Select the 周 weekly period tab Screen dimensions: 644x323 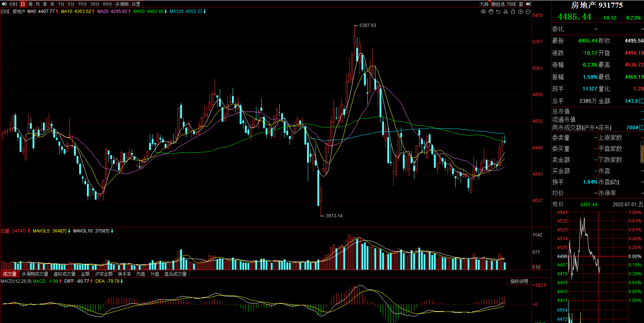point(30,4)
